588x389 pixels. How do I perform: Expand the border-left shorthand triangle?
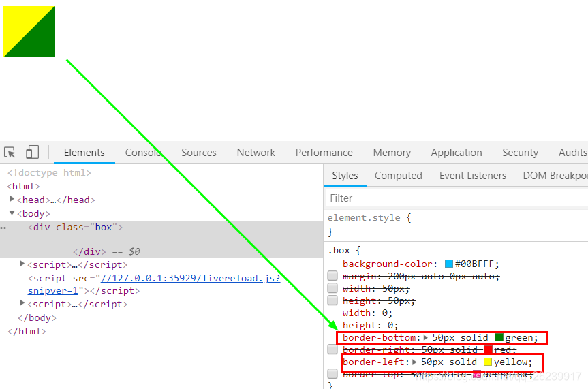point(414,362)
